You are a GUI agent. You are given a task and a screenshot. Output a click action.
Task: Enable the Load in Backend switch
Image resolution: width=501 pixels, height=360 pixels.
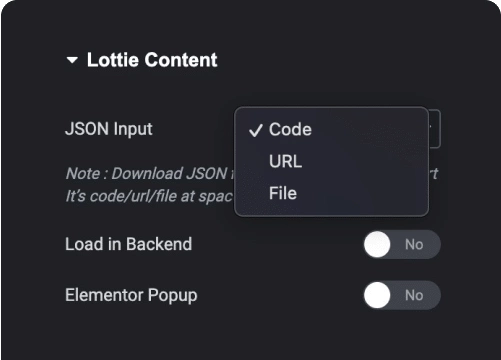pyautogui.click(x=402, y=244)
